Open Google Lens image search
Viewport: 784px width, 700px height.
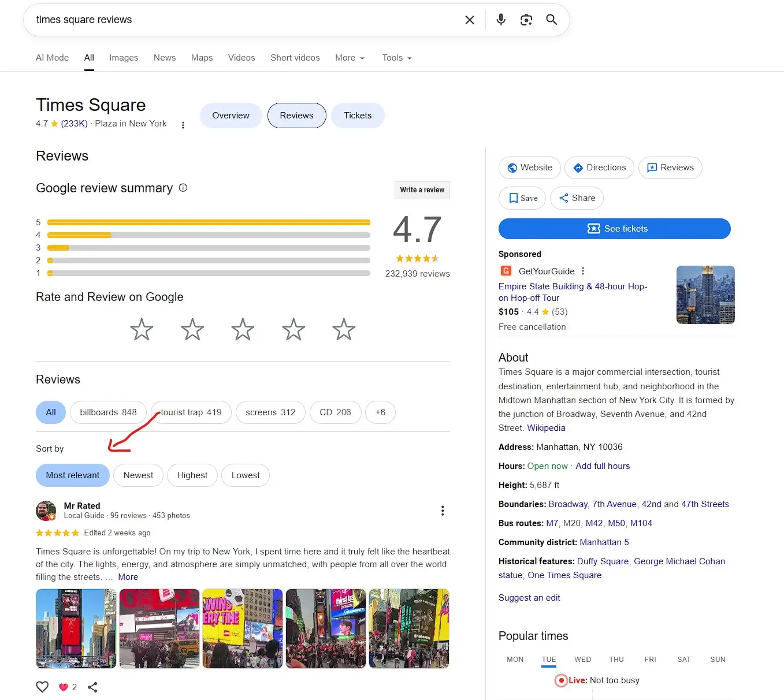(526, 19)
